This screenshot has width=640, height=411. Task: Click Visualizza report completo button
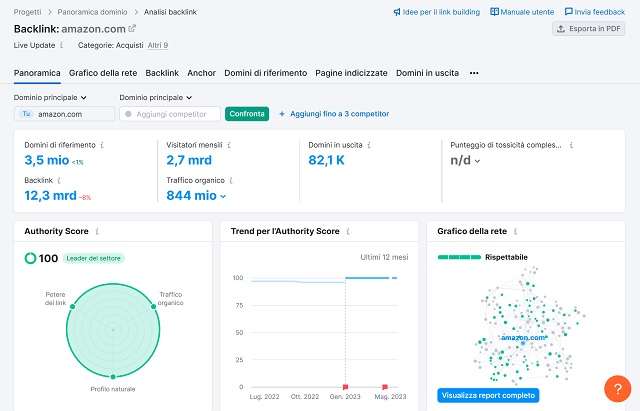[x=488, y=395]
